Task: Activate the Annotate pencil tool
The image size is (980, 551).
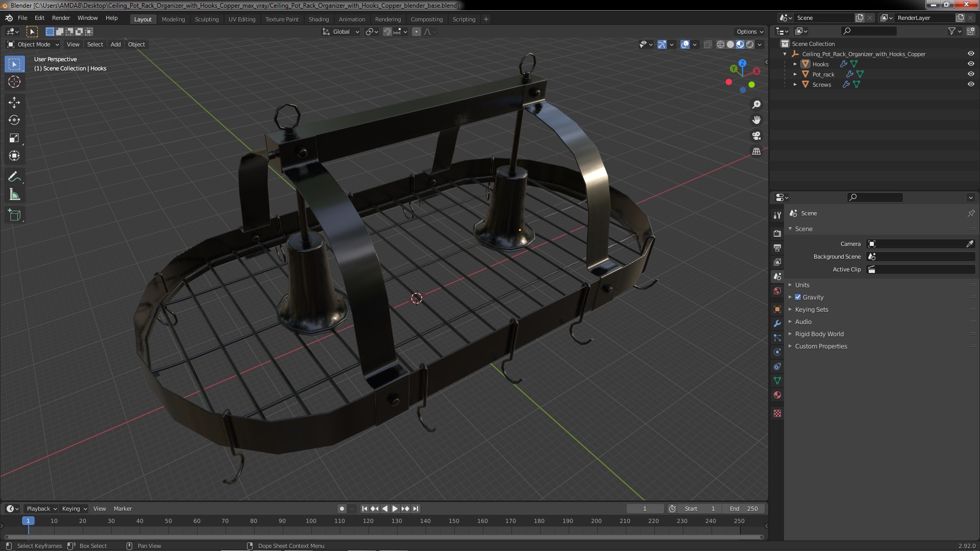Action: point(14,177)
